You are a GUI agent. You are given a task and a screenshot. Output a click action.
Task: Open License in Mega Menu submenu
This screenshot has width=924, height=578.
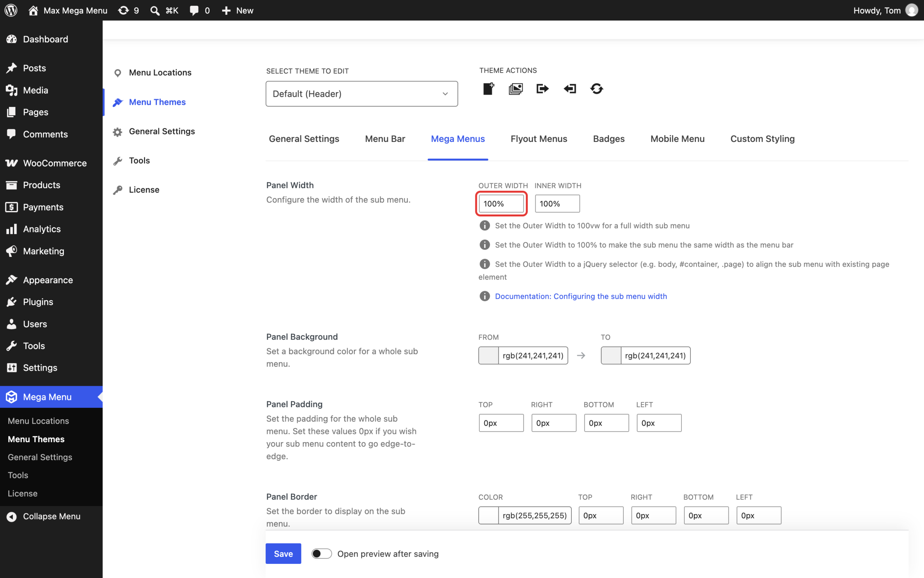point(22,493)
